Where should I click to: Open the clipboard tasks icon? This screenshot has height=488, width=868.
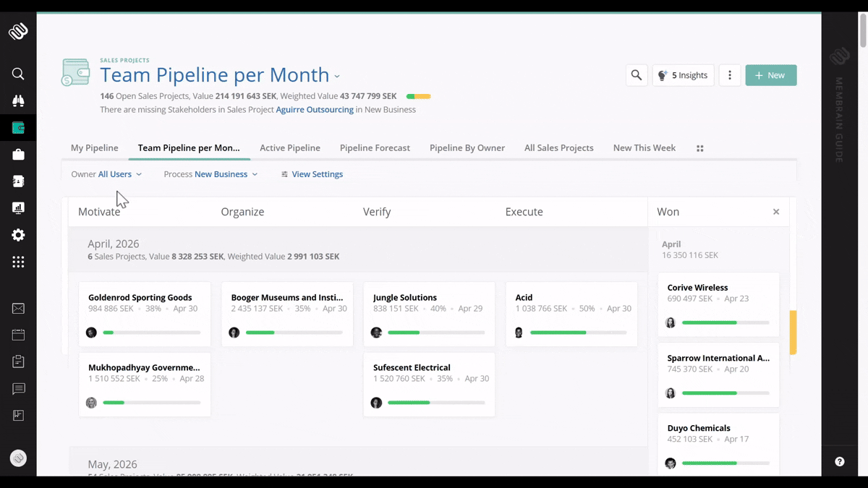pyautogui.click(x=18, y=361)
